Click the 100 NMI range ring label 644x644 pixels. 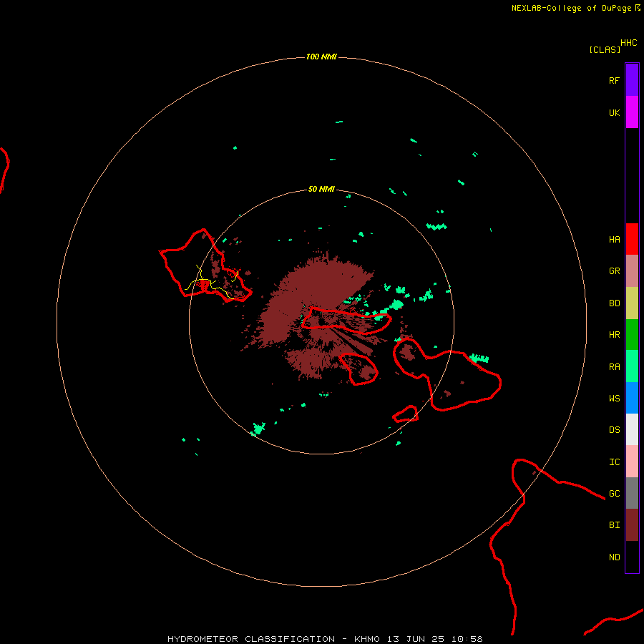pyautogui.click(x=321, y=57)
